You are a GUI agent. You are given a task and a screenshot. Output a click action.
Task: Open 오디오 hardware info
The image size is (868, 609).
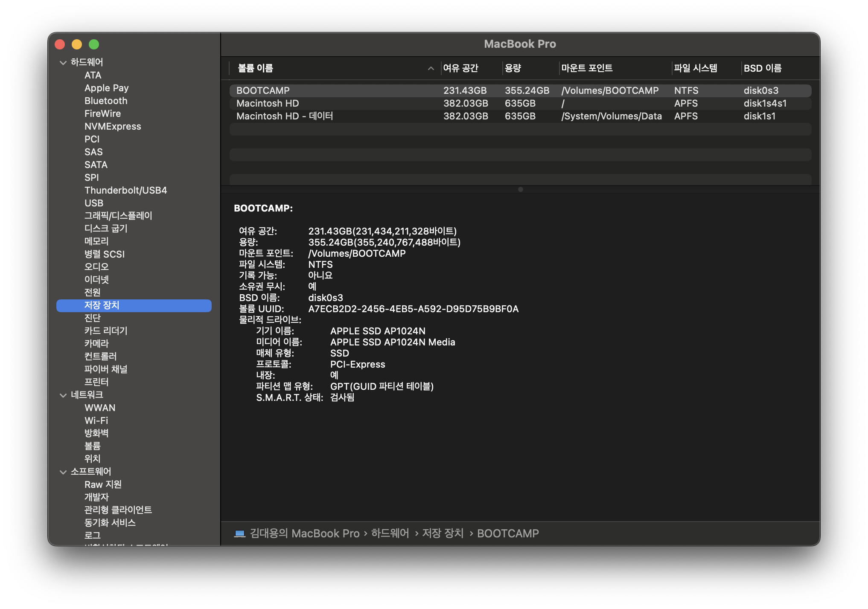pyautogui.click(x=96, y=267)
